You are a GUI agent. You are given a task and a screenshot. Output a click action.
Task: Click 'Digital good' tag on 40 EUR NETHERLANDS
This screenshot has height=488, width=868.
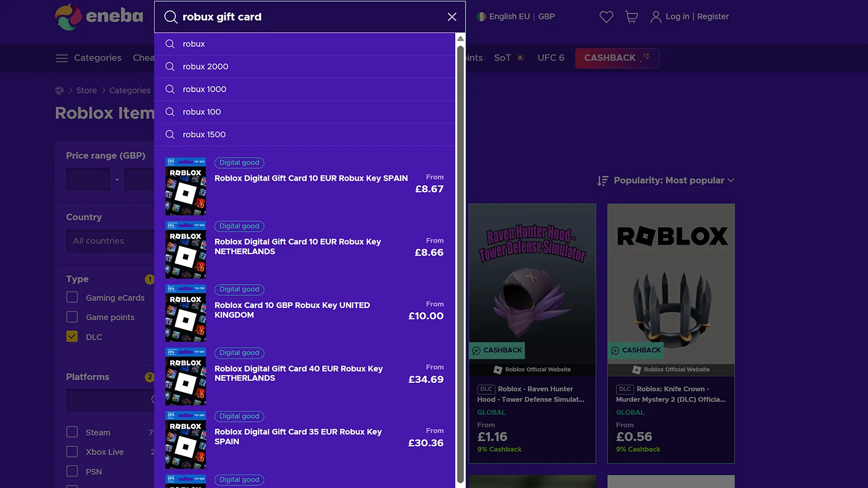(239, 353)
